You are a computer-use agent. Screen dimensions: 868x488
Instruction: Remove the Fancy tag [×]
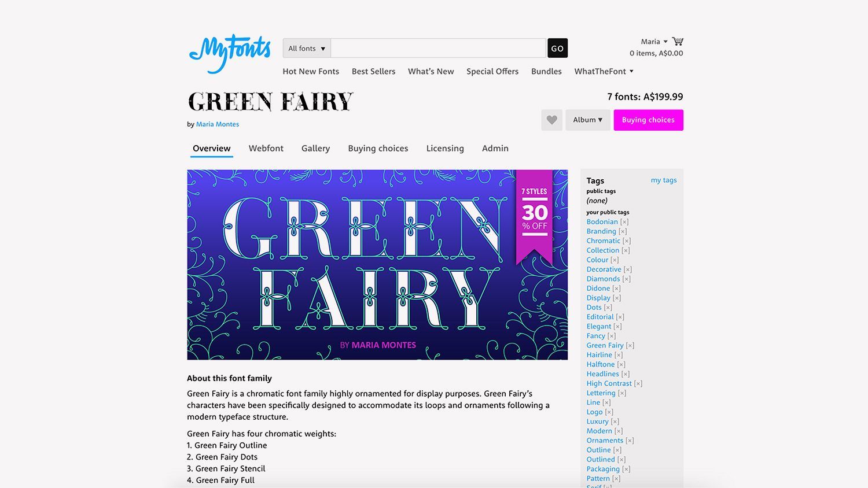click(612, 336)
